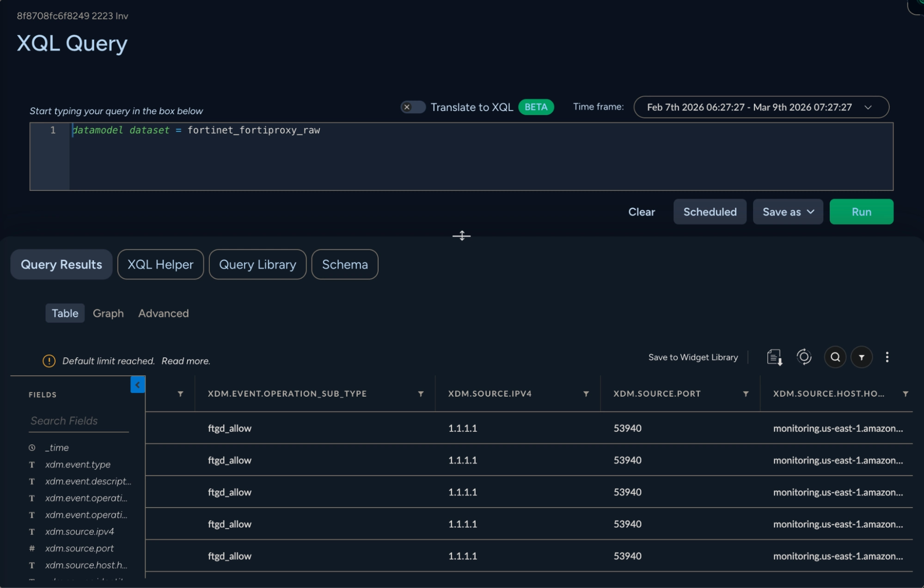The width and height of the screenshot is (924, 588).
Task: Collapse the Fields panel with blue arrow
Action: 138,385
